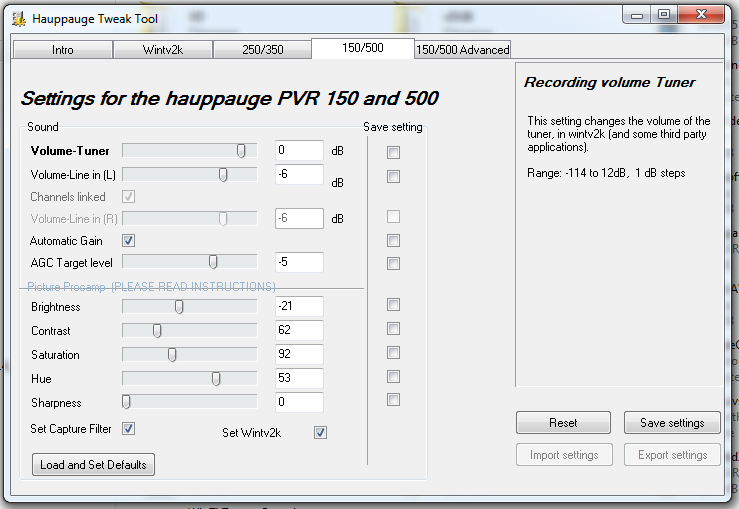Click the AGC Target level slider
The height and width of the screenshot is (509, 739).
pyautogui.click(x=189, y=262)
